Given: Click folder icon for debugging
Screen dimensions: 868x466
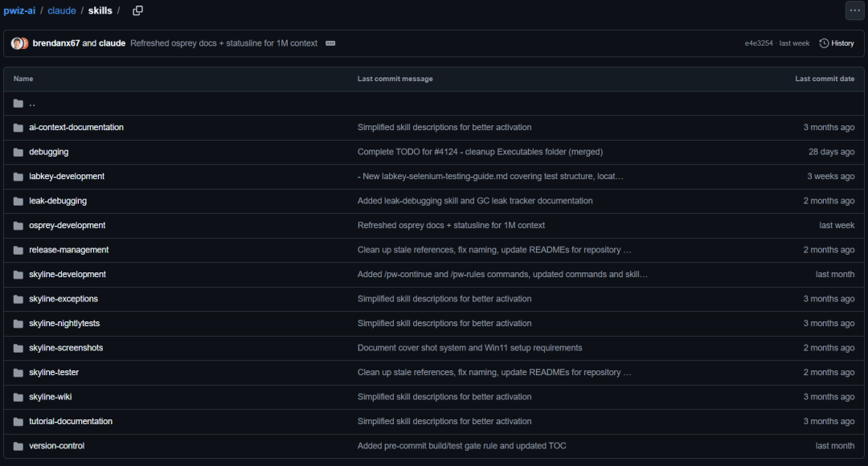Looking at the screenshot, I should (18, 152).
